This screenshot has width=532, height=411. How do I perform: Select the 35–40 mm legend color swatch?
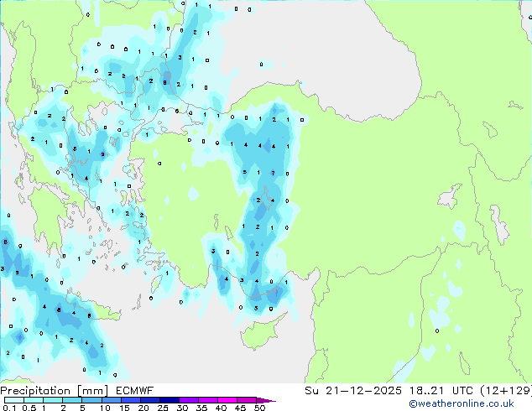(x=208, y=400)
